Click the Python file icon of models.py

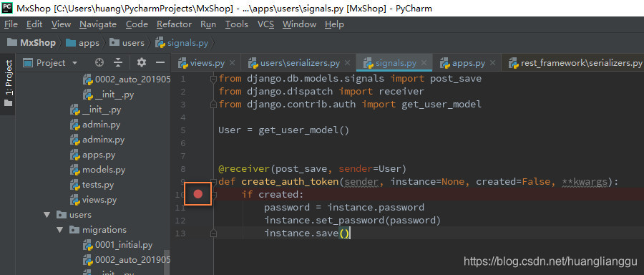coord(74,170)
